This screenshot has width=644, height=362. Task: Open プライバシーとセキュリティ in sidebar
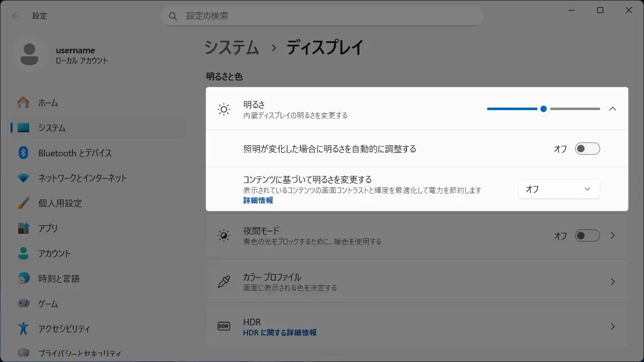tap(79, 353)
